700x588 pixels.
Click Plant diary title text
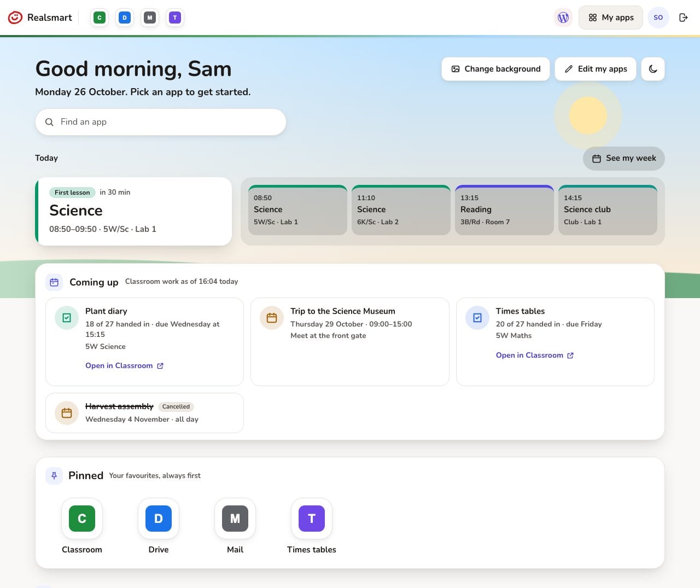coord(106,311)
